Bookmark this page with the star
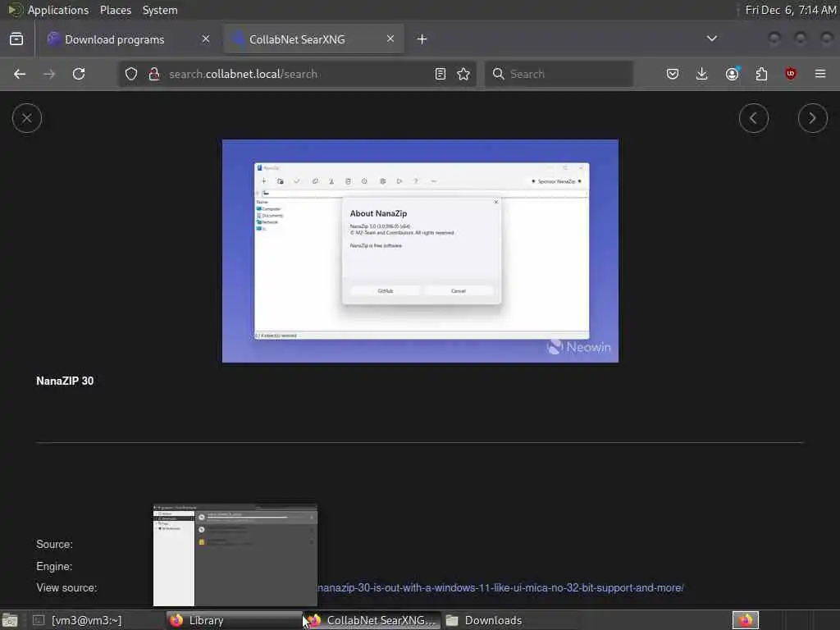This screenshot has width=840, height=630. point(463,74)
